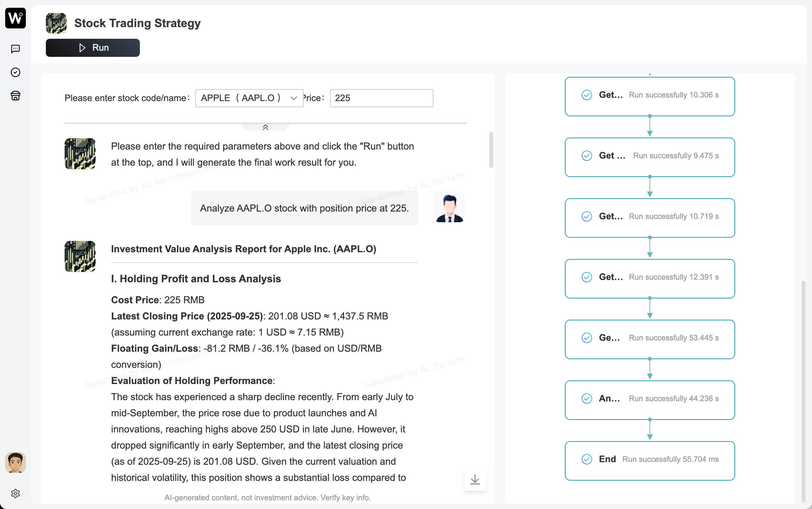Click the chat panel scrollbar thumb
This screenshot has height=509, width=812.
coord(491,150)
